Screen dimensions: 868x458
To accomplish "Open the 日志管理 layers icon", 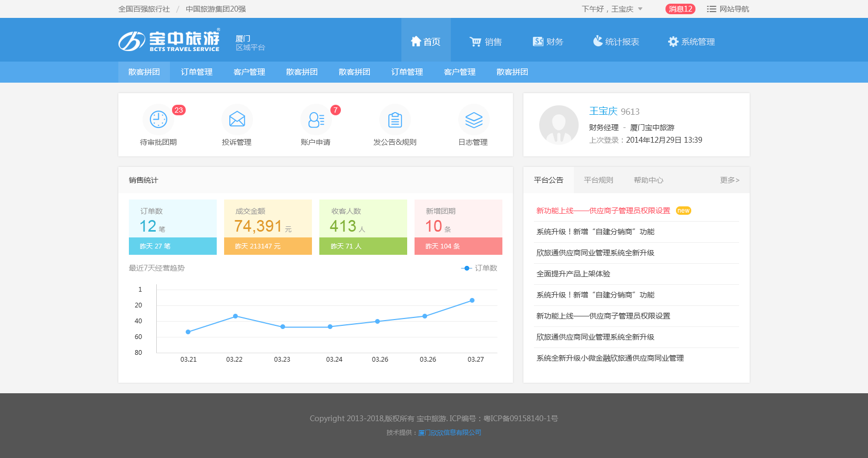I will click(474, 120).
